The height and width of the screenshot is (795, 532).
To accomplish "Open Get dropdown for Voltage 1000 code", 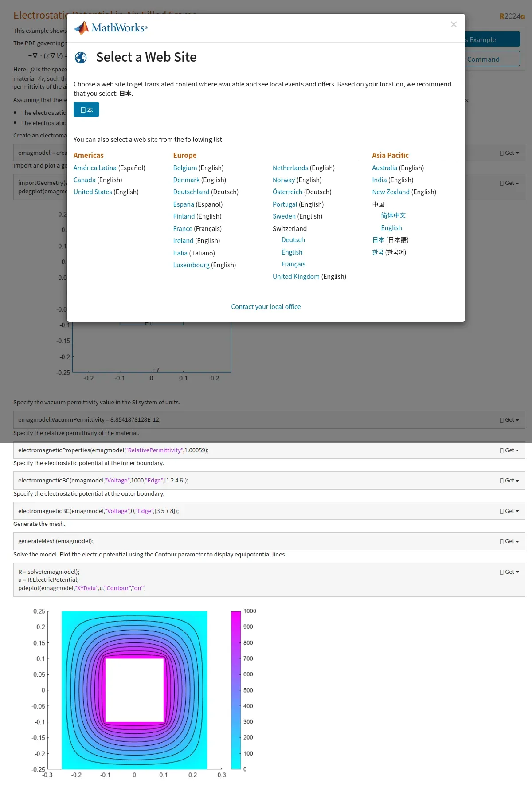I will 509,481.
